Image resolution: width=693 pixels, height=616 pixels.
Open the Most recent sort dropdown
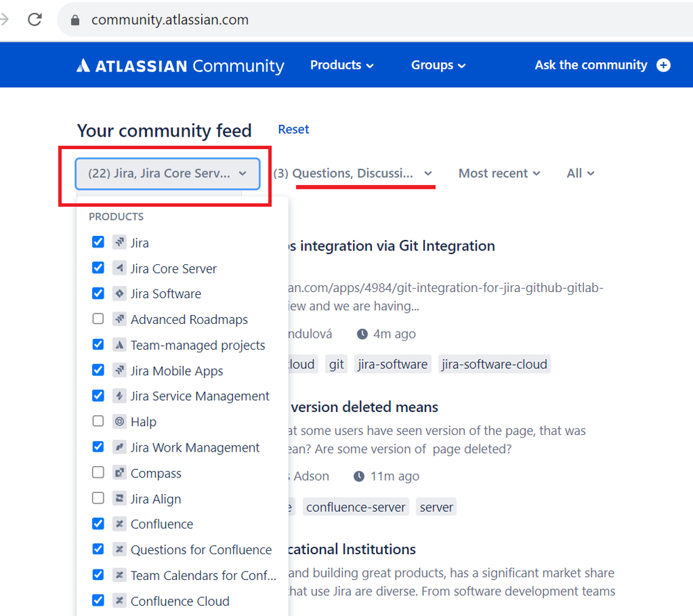tap(499, 173)
